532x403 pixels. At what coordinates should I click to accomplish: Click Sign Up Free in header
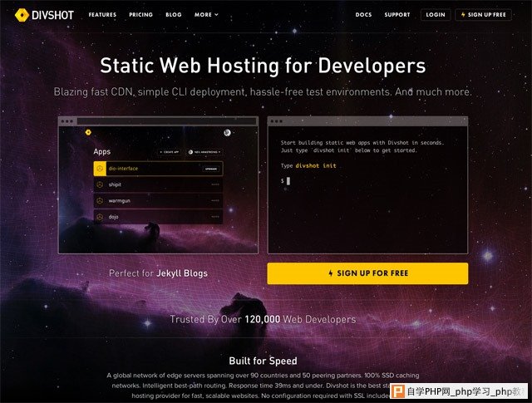click(x=483, y=15)
